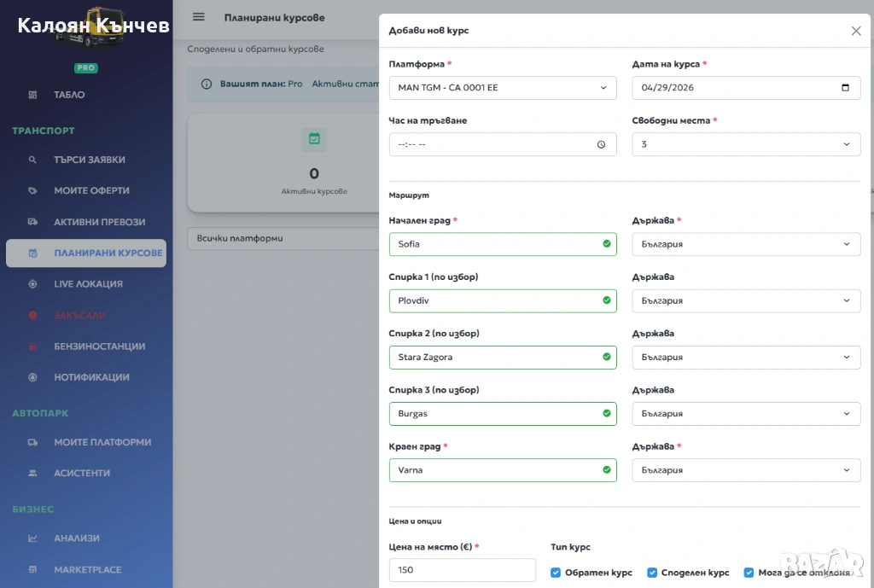Click the price per seat input field
874x588 pixels.
point(462,570)
